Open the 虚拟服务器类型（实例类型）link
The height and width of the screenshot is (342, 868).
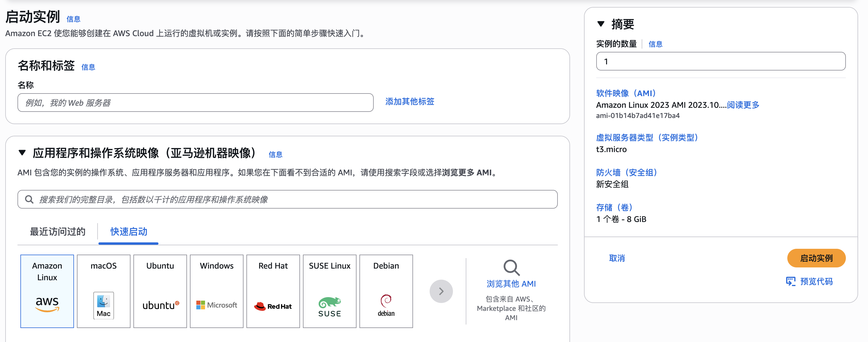point(647,137)
